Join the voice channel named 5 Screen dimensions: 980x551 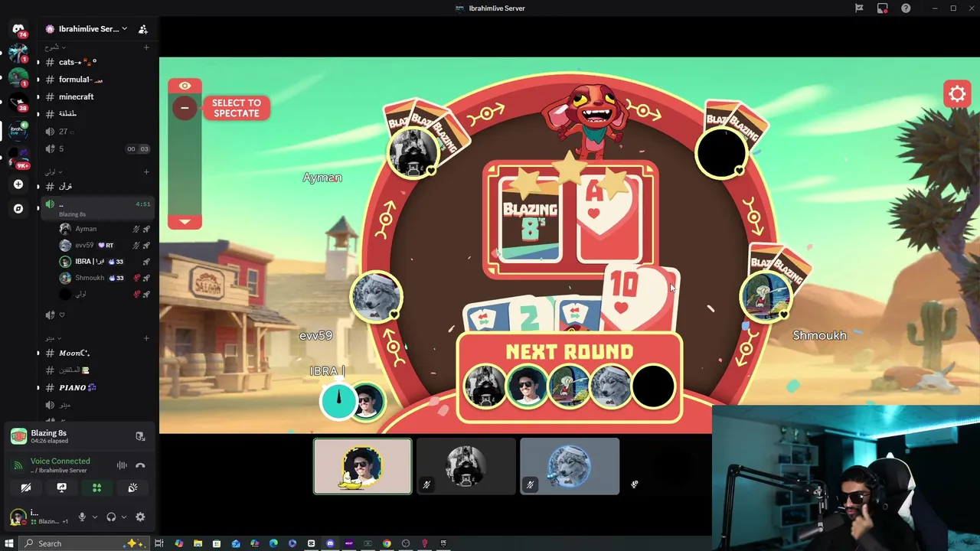[x=96, y=149]
